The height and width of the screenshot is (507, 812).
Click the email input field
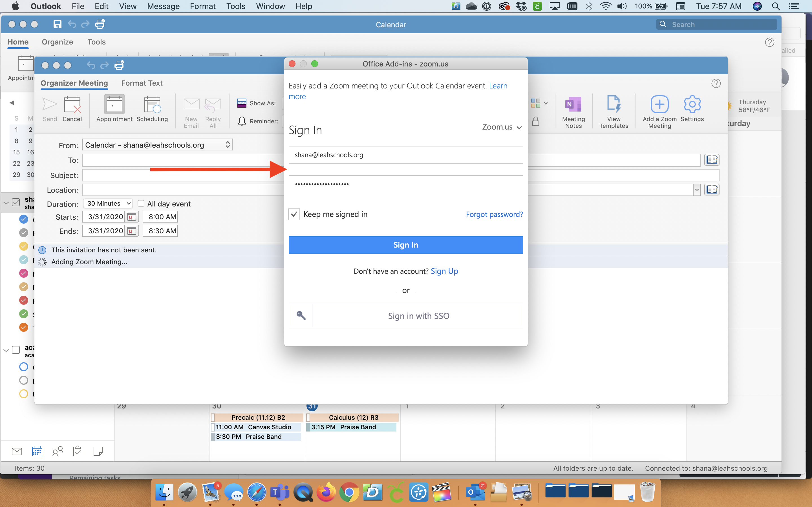tap(406, 154)
